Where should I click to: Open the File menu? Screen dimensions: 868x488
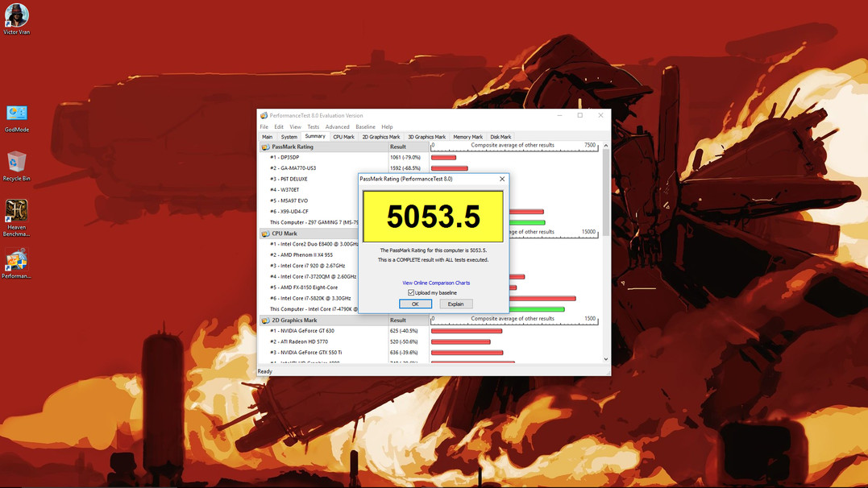[264, 126]
